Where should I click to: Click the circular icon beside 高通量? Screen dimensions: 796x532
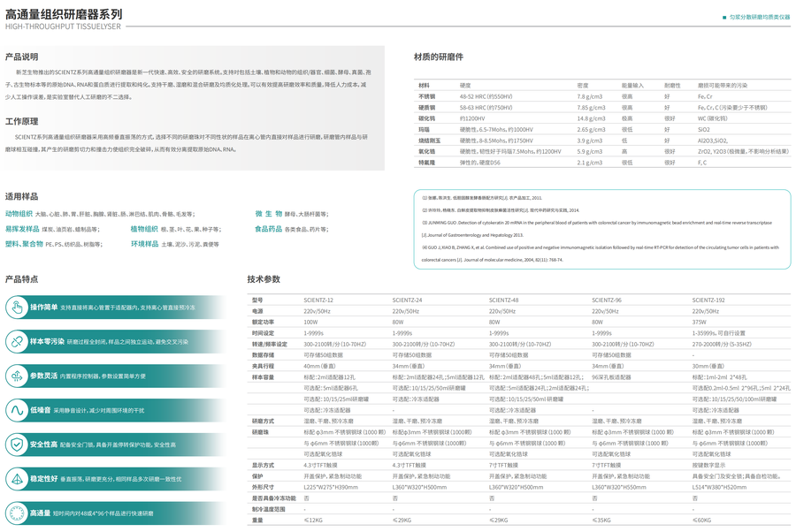18,513
